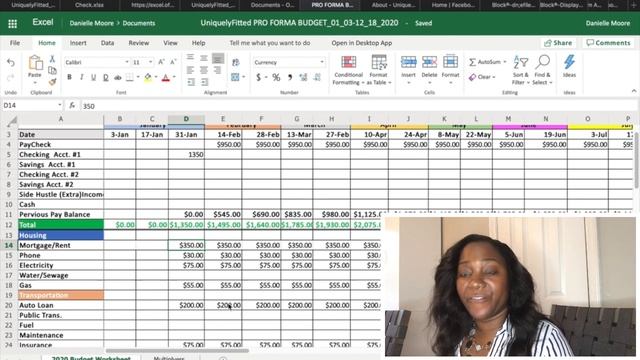Click the Share button
Viewport: 640px width, 360px height.
click(558, 43)
